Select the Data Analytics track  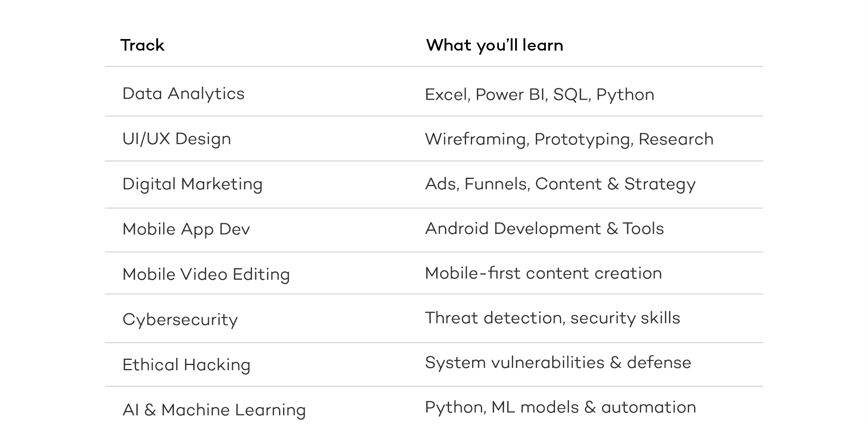[183, 94]
